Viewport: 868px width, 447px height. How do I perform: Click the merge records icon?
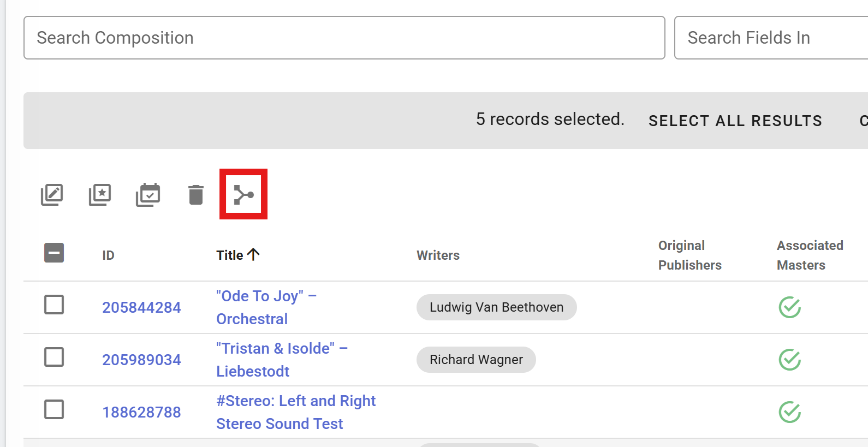pyautogui.click(x=243, y=195)
